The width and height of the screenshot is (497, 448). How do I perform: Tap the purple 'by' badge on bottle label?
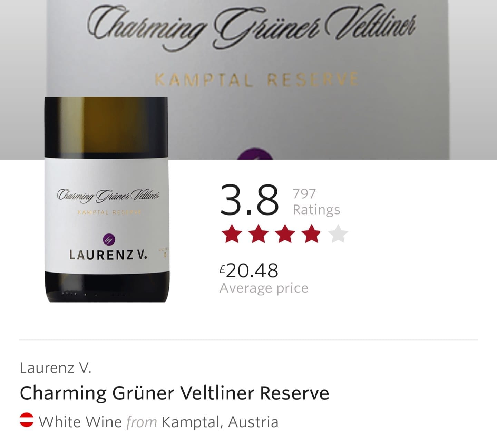pos(109,240)
